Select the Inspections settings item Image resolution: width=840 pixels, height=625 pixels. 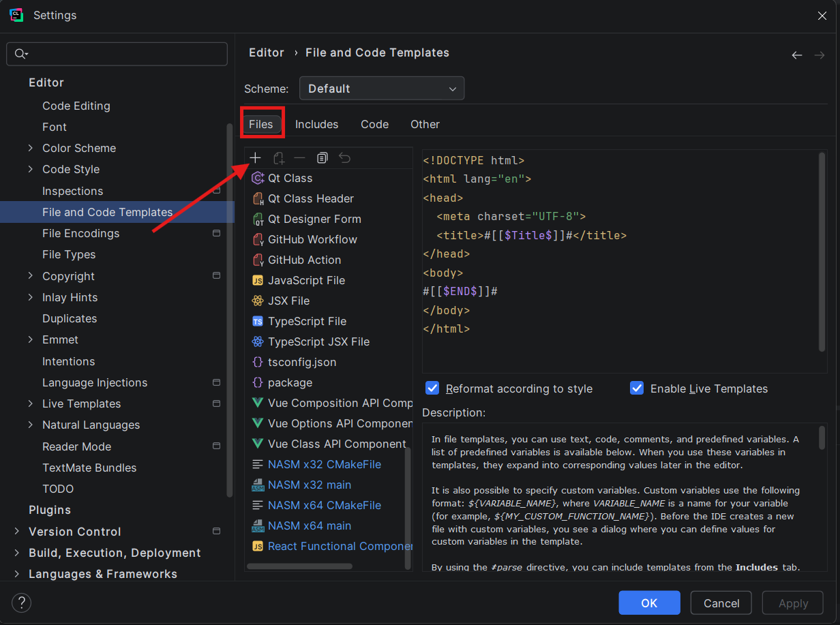pyautogui.click(x=73, y=191)
